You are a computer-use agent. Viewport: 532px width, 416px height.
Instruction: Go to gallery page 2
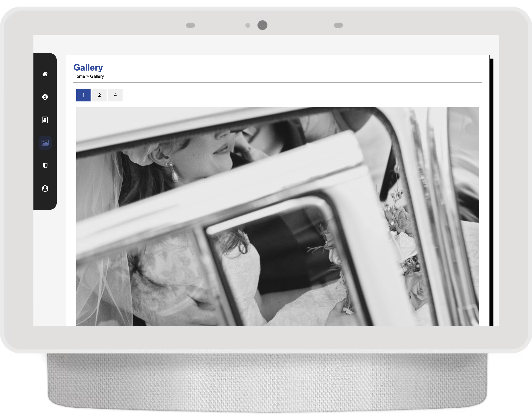coord(99,95)
